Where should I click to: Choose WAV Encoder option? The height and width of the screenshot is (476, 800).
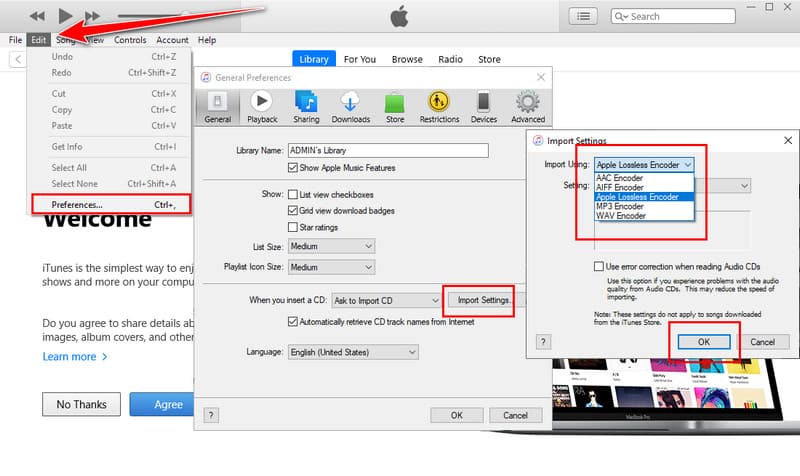click(x=644, y=216)
